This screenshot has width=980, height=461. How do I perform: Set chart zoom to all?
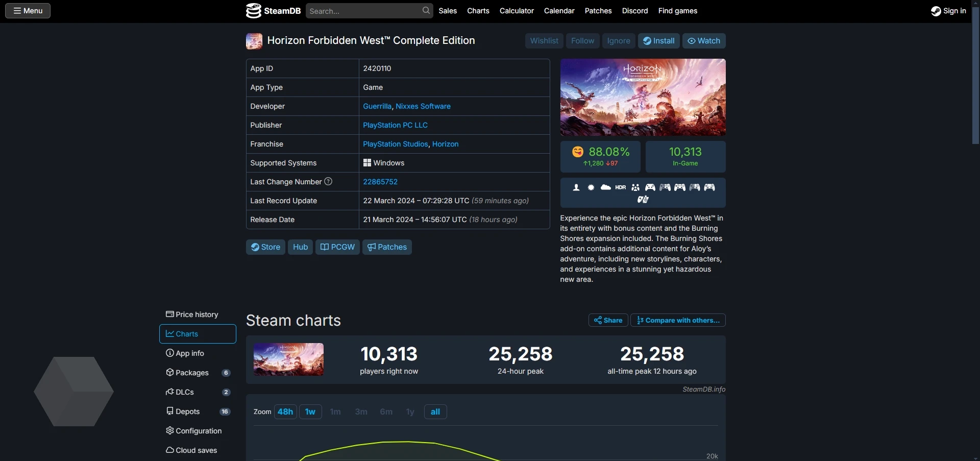pyautogui.click(x=435, y=411)
